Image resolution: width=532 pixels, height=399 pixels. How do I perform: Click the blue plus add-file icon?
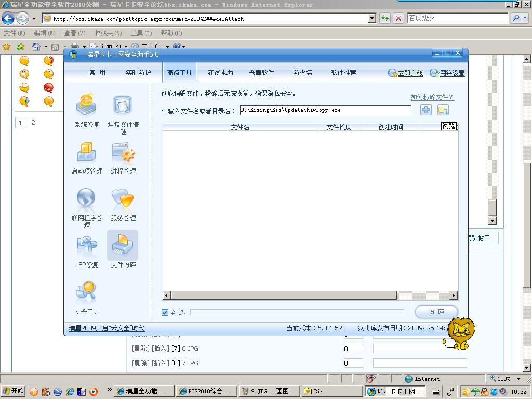(x=426, y=110)
